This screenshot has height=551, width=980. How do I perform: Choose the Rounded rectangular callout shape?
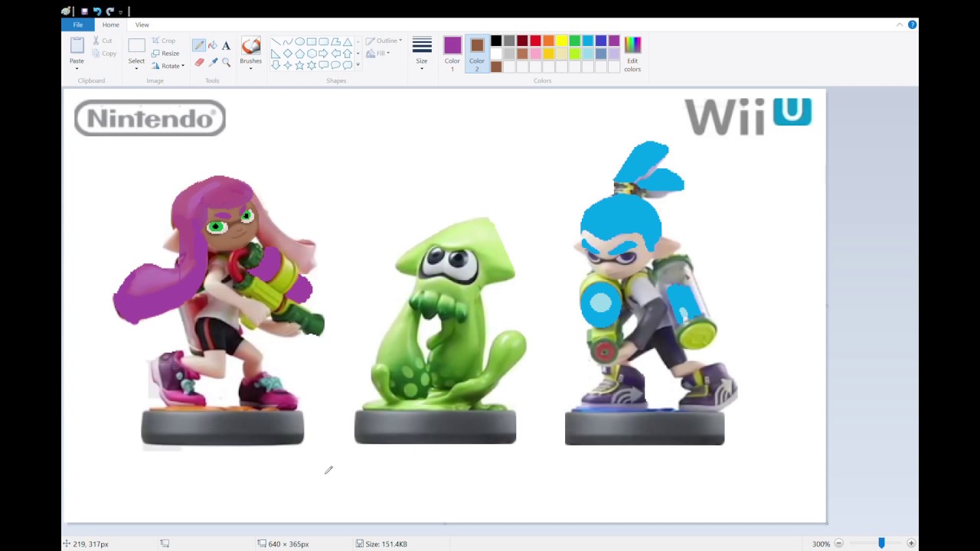click(x=323, y=65)
